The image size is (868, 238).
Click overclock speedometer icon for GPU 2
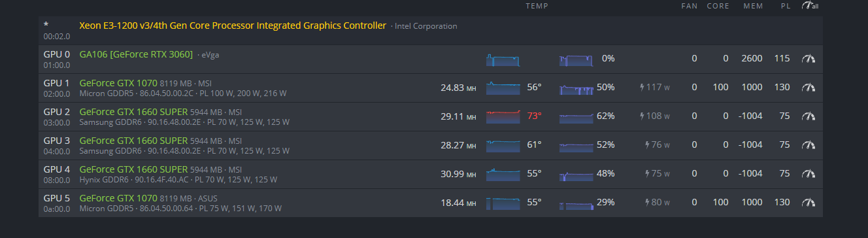809,116
